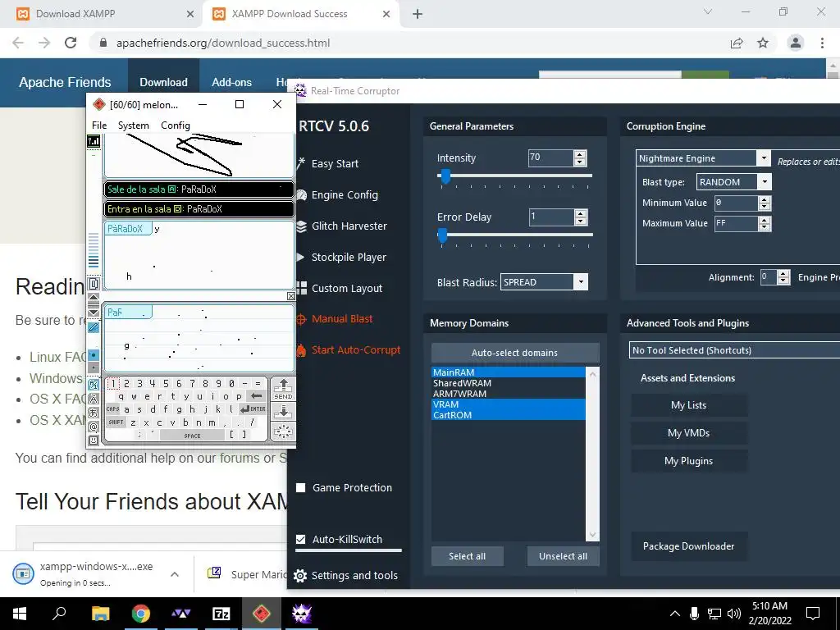Open Settings and tools in RTCV
Image resolution: width=840 pixels, height=630 pixels.
click(x=347, y=575)
